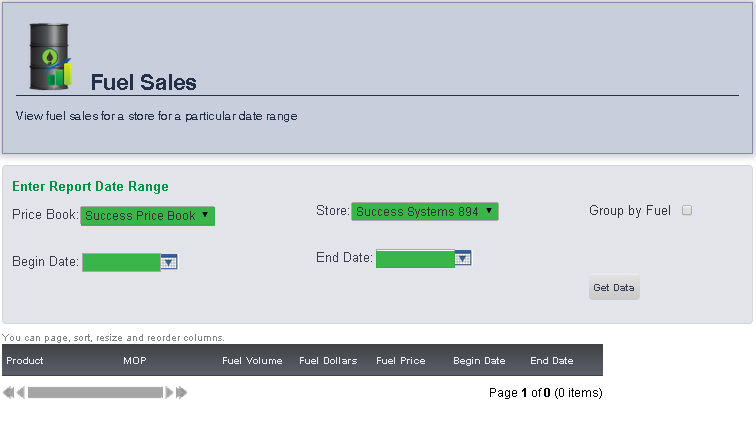Image resolution: width=756 pixels, height=424 pixels.
Task: Sort by Begin Date column header
Action: pos(479,361)
